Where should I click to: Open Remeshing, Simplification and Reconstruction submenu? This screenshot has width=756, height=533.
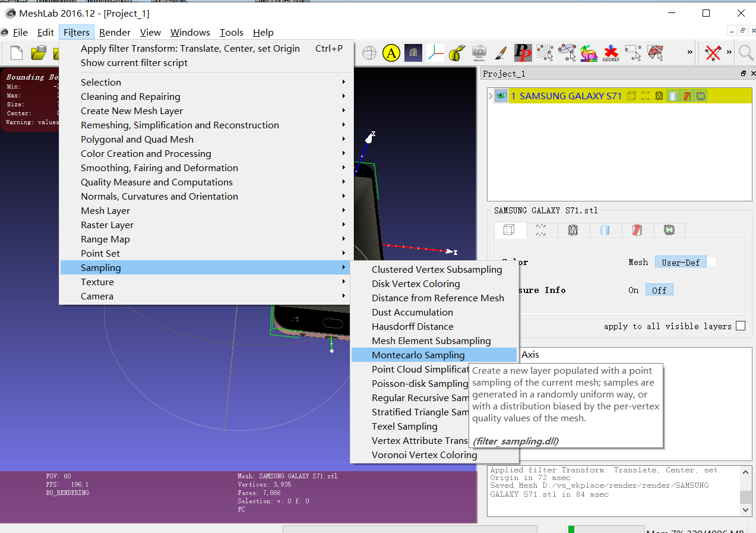(207, 125)
